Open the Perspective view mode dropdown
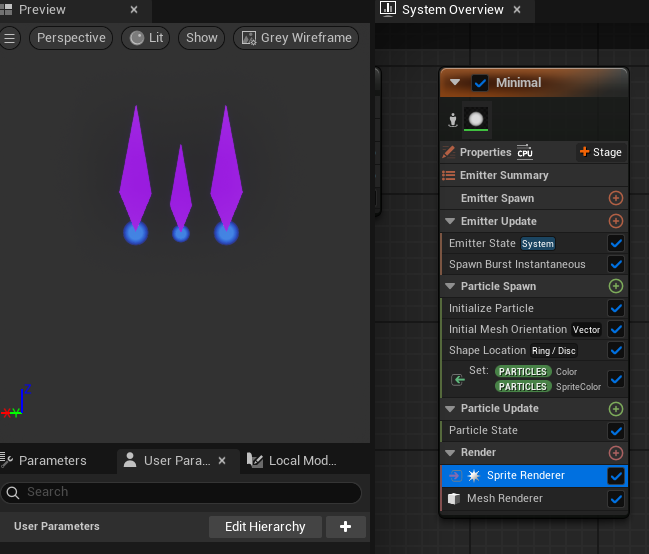The height and width of the screenshot is (554, 649). tap(71, 38)
